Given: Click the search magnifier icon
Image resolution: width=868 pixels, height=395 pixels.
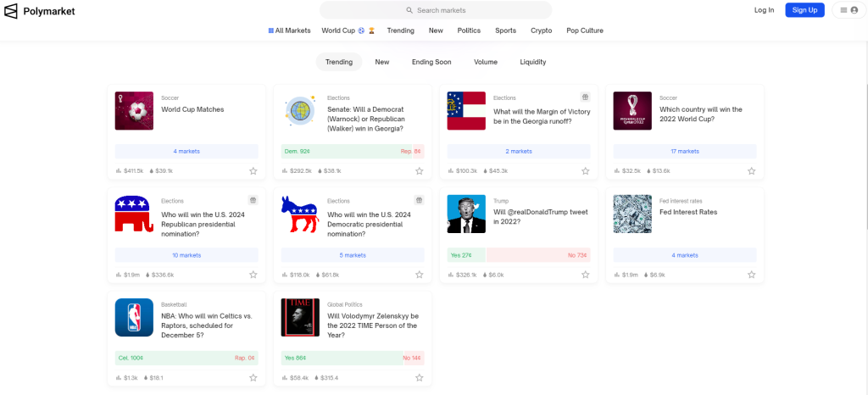Looking at the screenshot, I should tap(409, 10).
